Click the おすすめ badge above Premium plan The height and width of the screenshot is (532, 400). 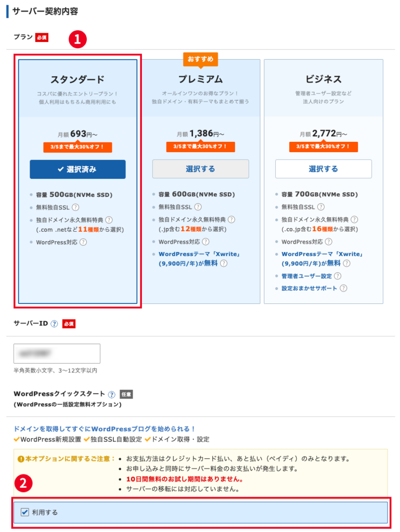200,59
